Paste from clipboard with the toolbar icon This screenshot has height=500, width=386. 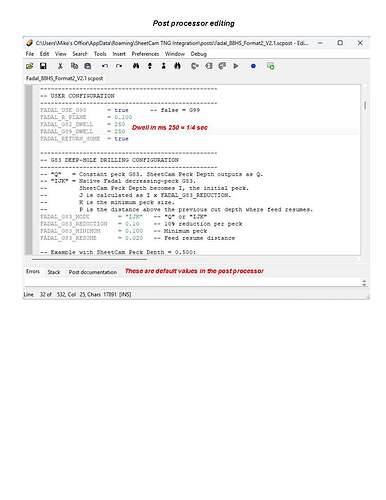[88, 66]
